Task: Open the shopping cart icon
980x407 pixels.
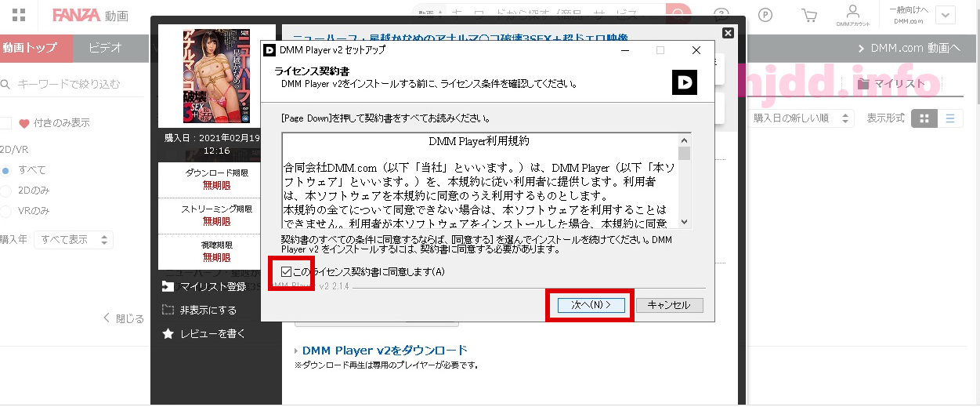Action: click(x=809, y=16)
